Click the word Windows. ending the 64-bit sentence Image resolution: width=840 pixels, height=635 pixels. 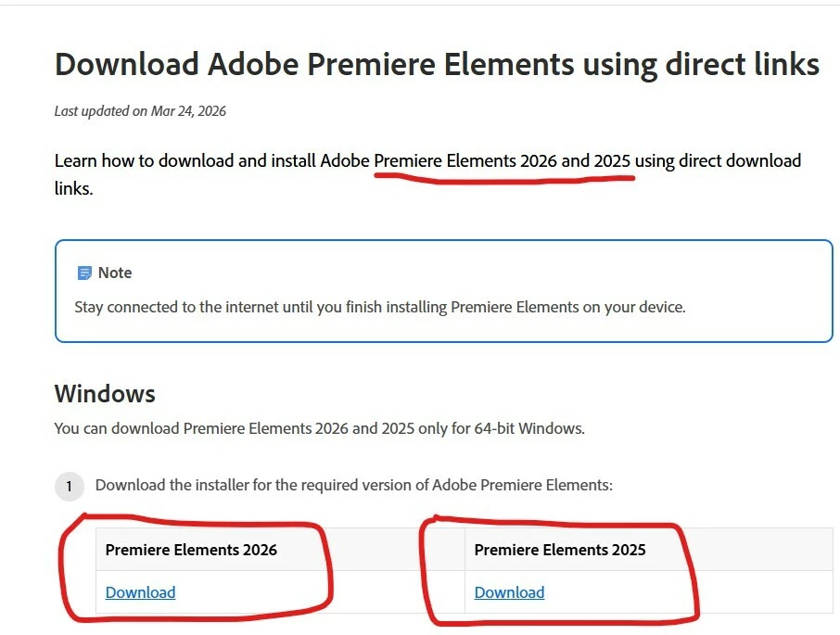[552, 428]
